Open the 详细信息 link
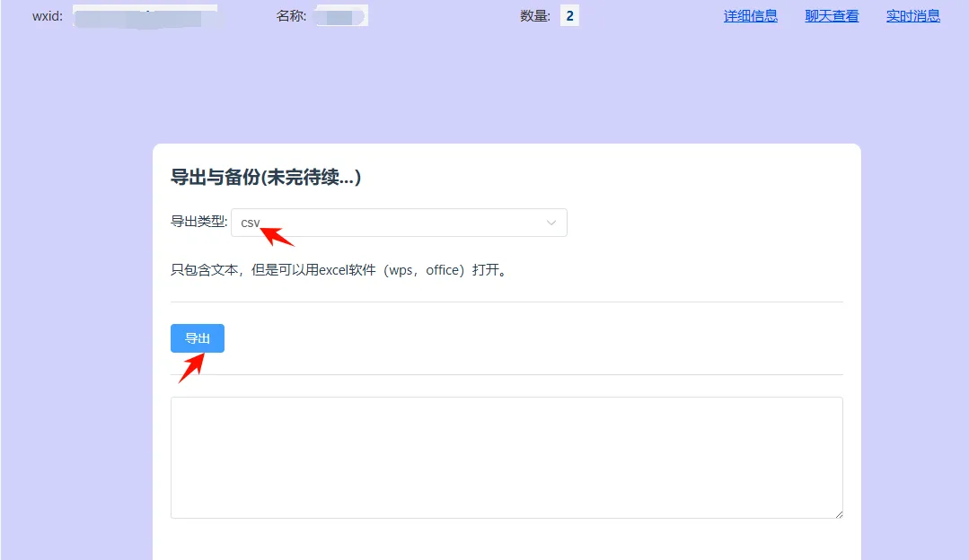Screen dimensions: 969x560 (x=751, y=15)
